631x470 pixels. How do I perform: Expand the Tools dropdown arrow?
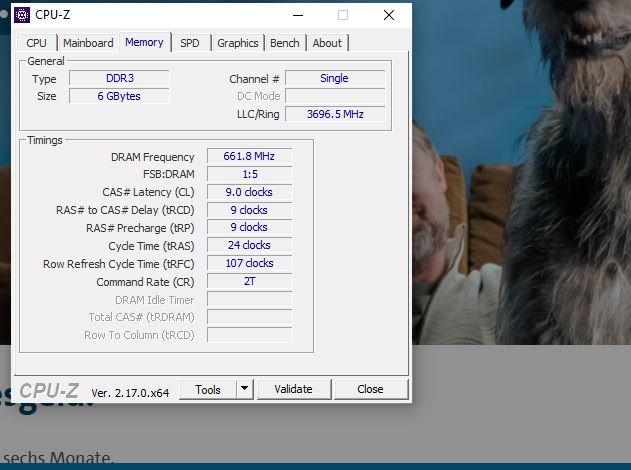[245, 389]
